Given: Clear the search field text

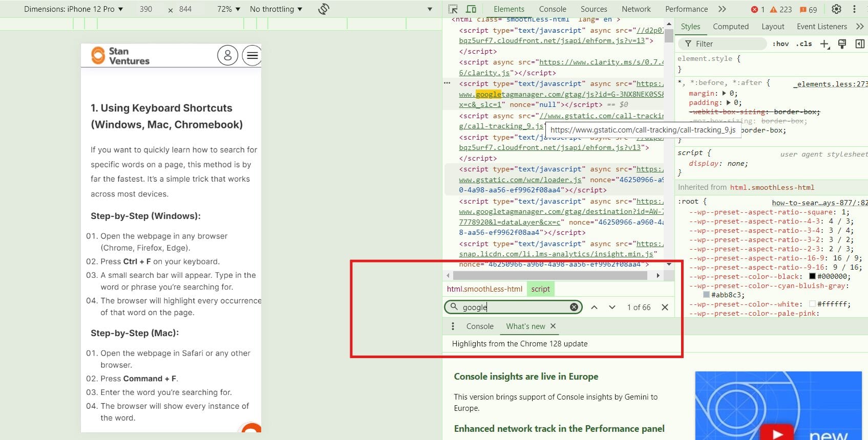Looking at the screenshot, I should tap(574, 307).
